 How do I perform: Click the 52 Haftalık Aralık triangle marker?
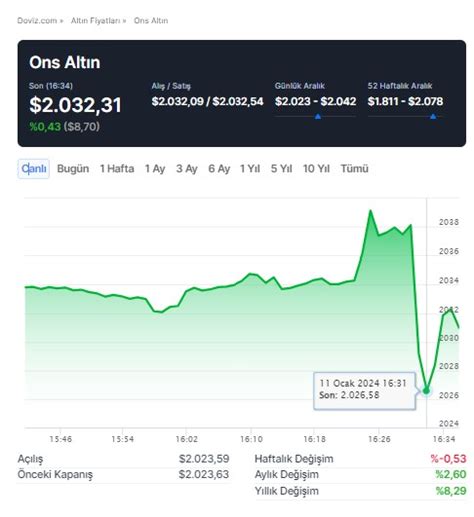point(433,116)
